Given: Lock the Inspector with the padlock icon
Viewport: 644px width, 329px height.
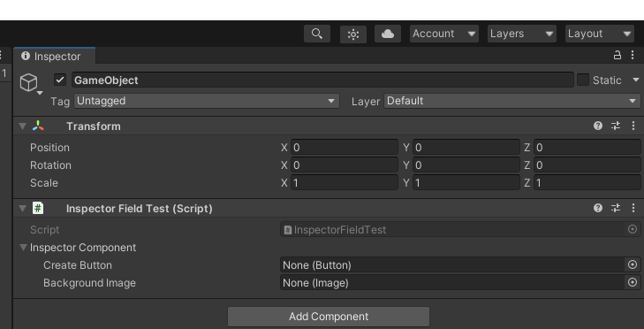Looking at the screenshot, I should [617, 55].
